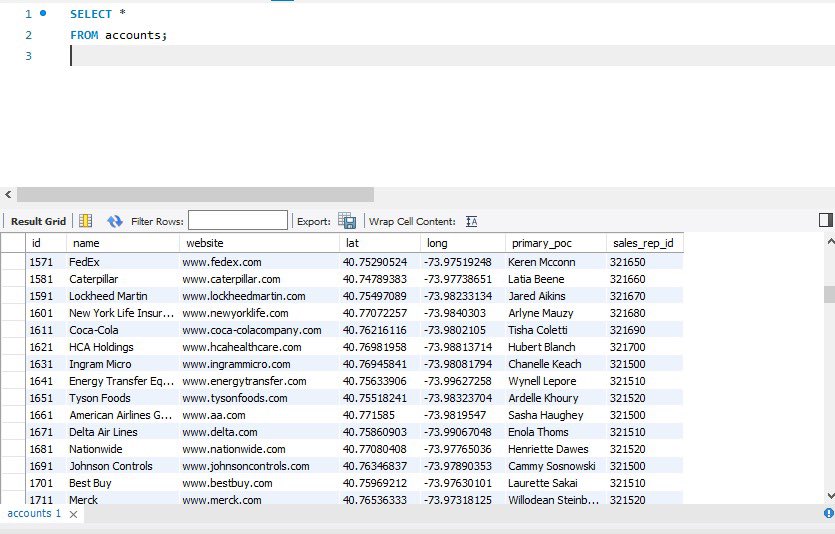Click the FROM keyword on line 2
The width and height of the screenshot is (835, 534).
click(x=84, y=35)
